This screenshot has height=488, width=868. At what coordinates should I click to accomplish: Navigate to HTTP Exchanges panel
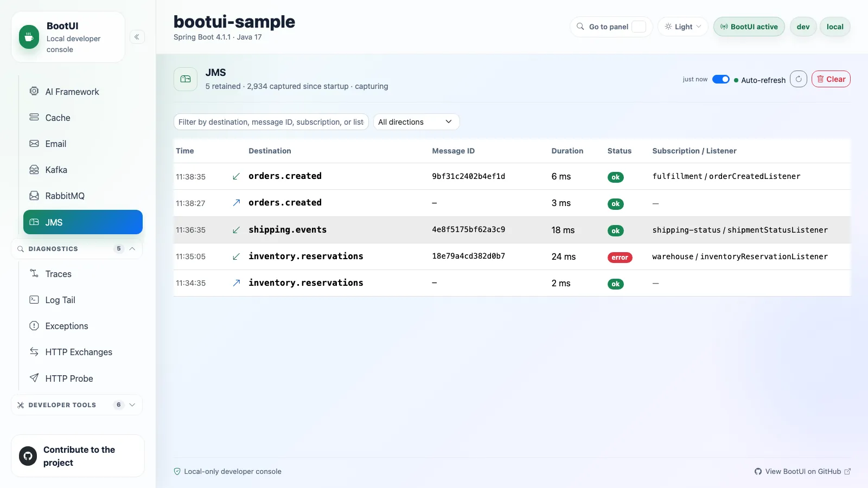click(x=83, y=352)
